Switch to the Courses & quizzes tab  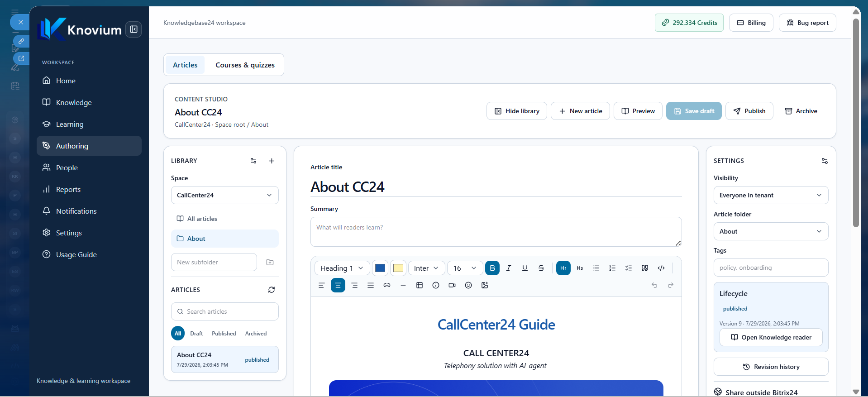click(x=245, y=65)
